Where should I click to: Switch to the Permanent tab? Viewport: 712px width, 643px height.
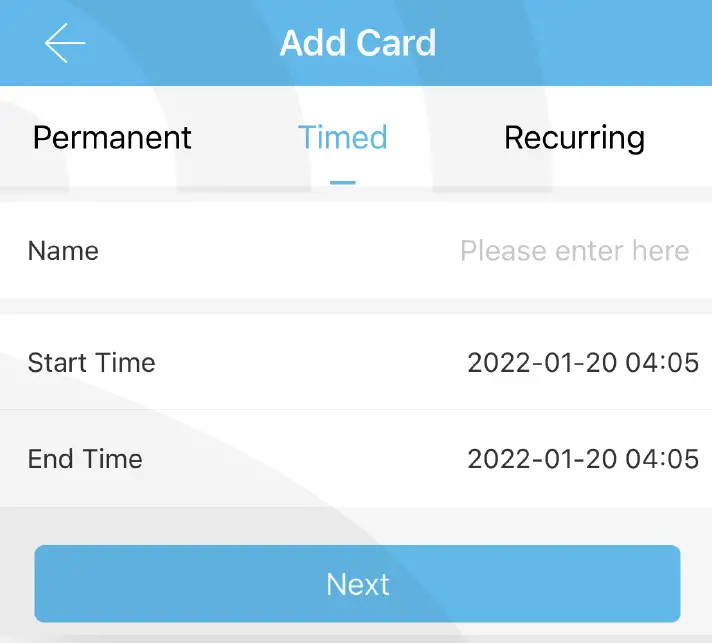click(x=112, y=138)
